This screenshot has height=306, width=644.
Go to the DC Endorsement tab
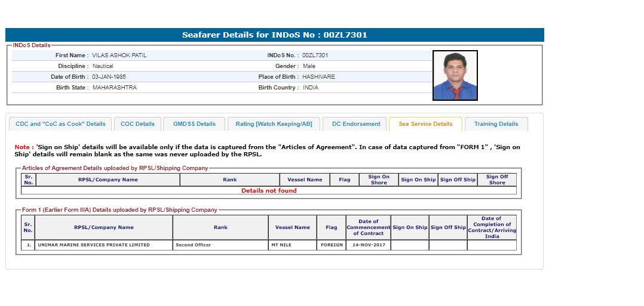356,124
